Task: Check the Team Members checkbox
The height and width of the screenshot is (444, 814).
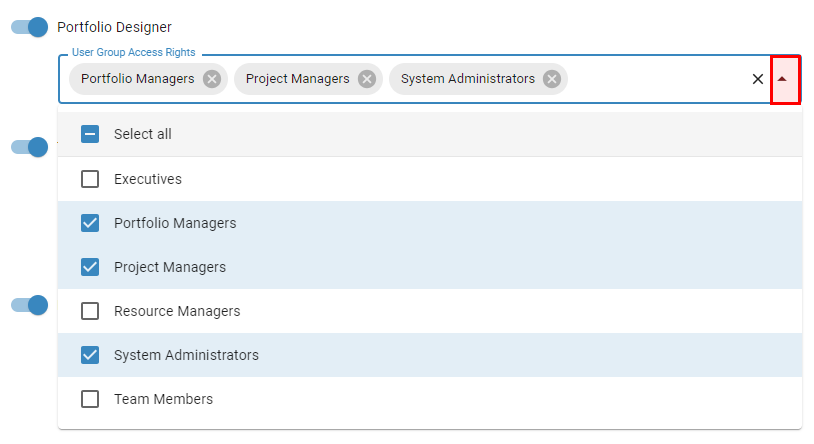Action: click(x=90, y=399)
